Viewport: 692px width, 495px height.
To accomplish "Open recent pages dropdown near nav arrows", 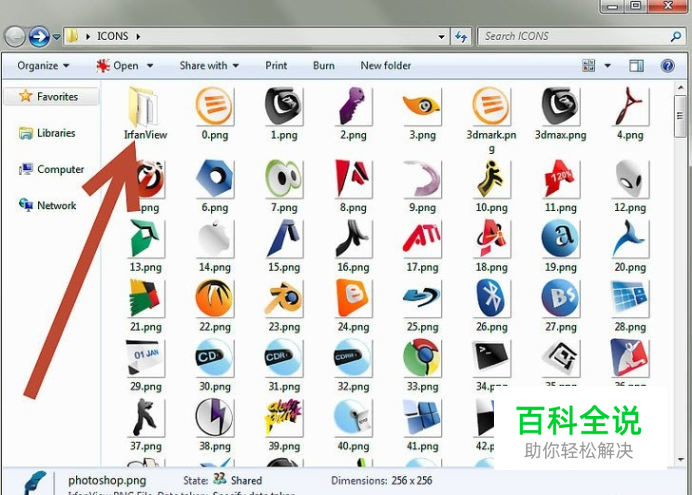I will coord(56,37).
